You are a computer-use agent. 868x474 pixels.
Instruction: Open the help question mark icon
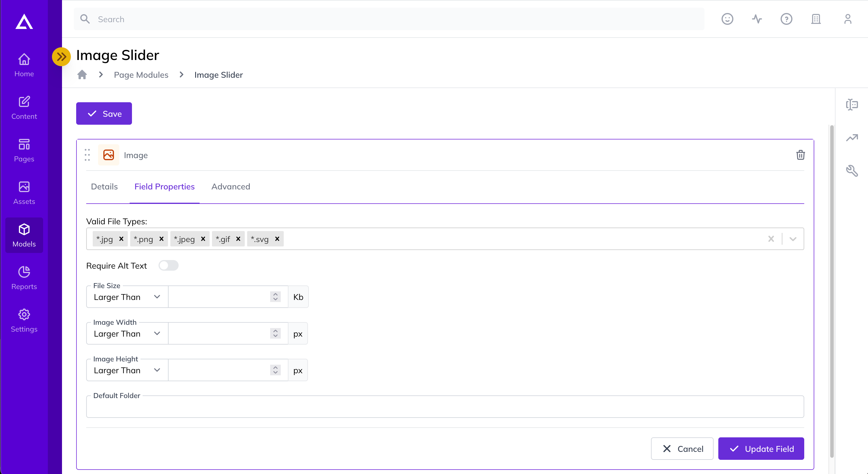786,19
